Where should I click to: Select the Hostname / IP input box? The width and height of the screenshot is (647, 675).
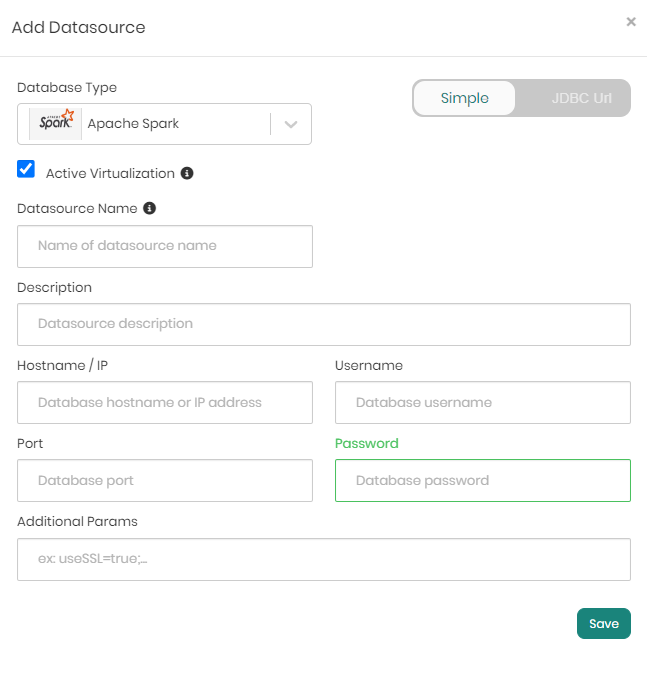click(x=165, y=402)
